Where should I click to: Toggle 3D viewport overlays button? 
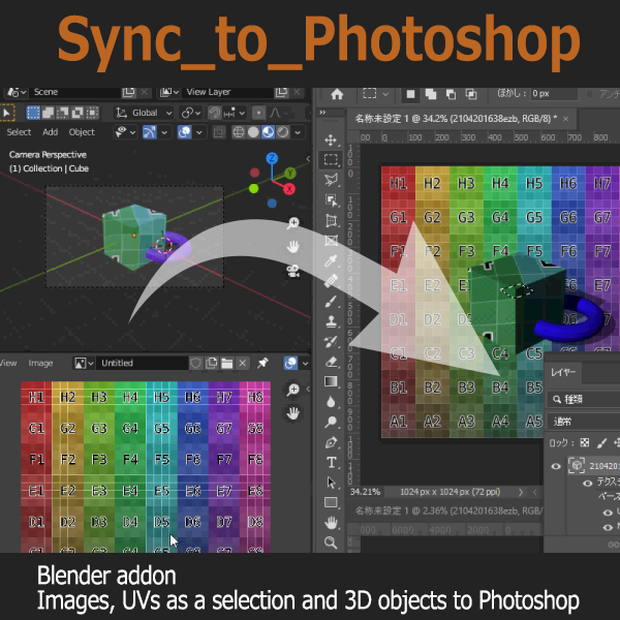pos(185,132)
